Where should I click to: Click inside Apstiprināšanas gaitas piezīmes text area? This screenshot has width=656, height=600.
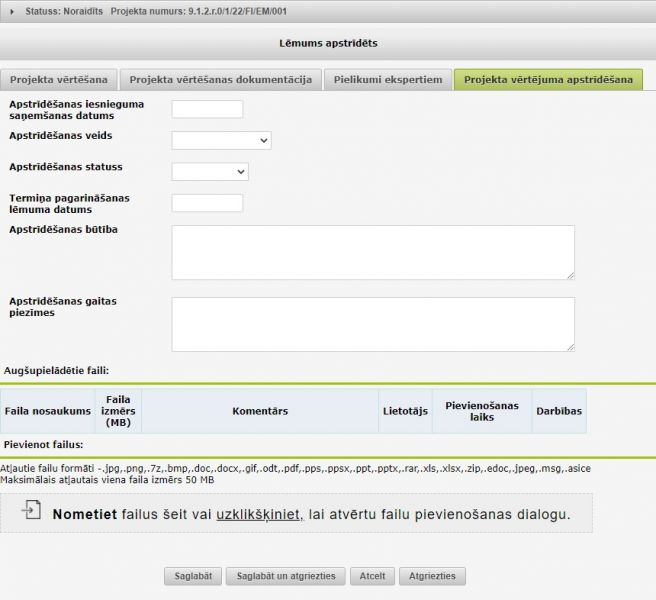pos(372,324)
